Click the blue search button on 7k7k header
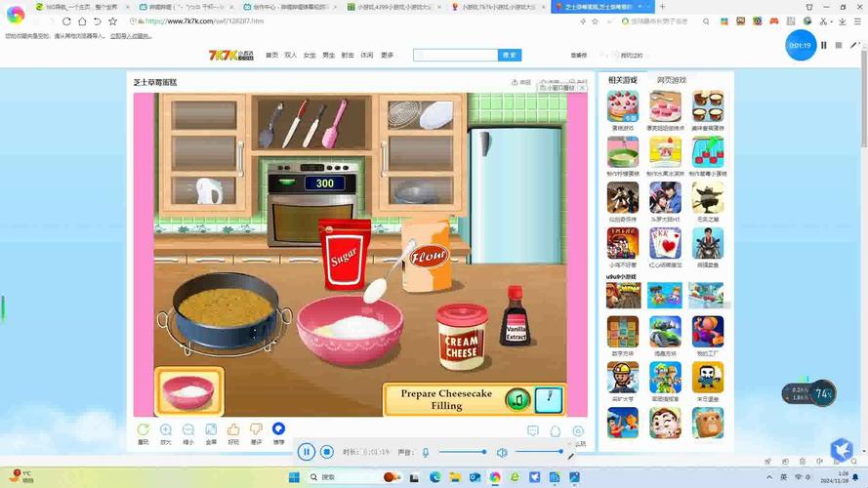The width and height of the screenshot is (868, 488). point(510,56)
